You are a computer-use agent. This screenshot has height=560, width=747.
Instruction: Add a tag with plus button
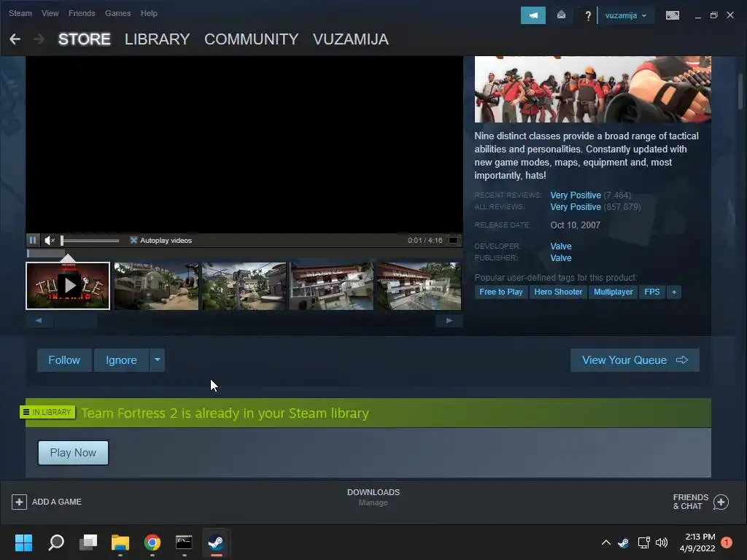coord(673,292)
